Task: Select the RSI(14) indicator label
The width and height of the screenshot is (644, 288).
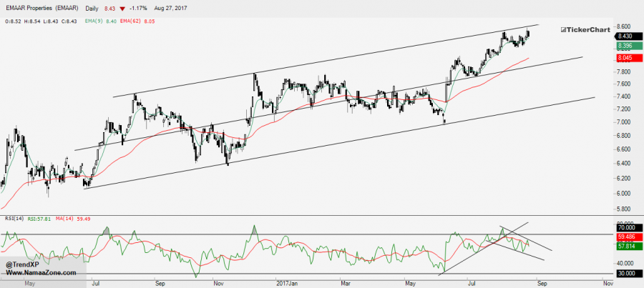Action: (x=13, y=219)
